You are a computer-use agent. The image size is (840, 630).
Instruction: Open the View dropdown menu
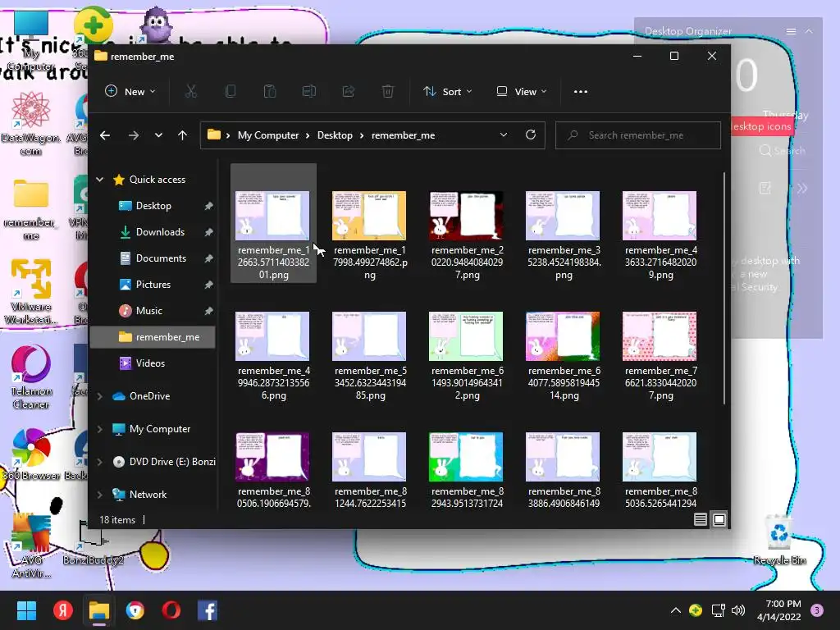pyautogui.click(x=522, y=92)
